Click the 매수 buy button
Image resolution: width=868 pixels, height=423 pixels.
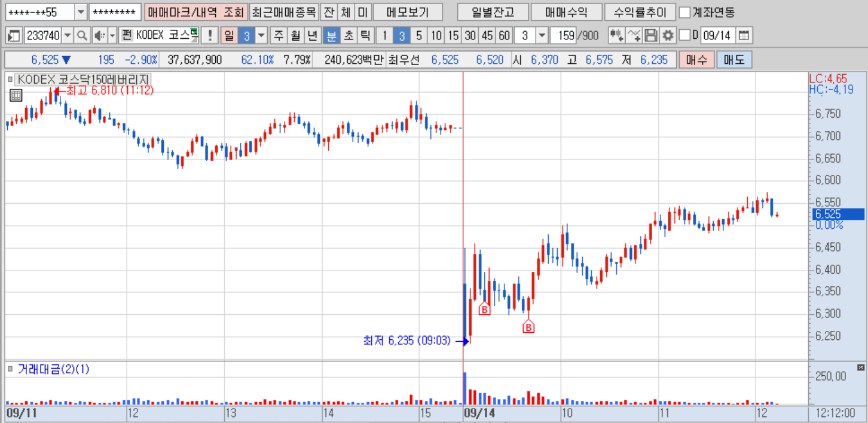pyautogui.click(x=696, y=60)
